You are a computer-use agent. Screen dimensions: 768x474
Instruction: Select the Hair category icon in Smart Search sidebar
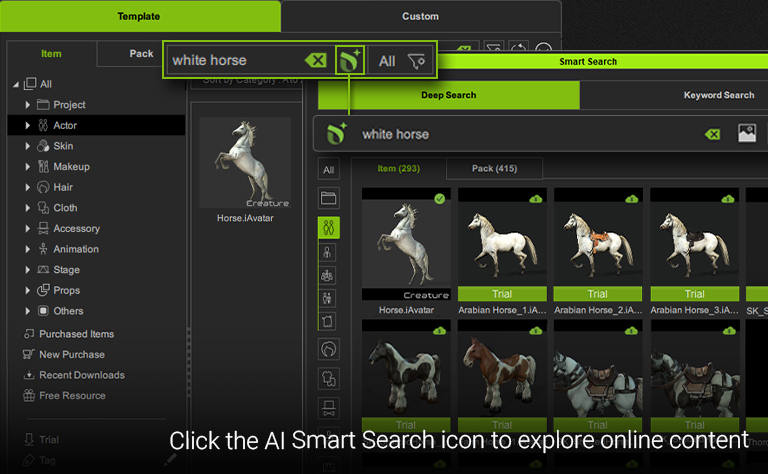point(329,349)
